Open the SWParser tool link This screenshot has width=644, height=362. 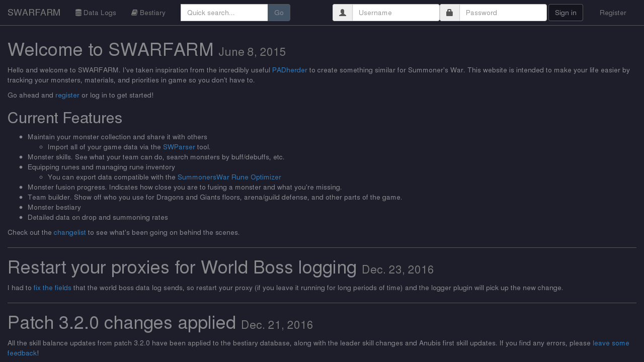[179, 147]
